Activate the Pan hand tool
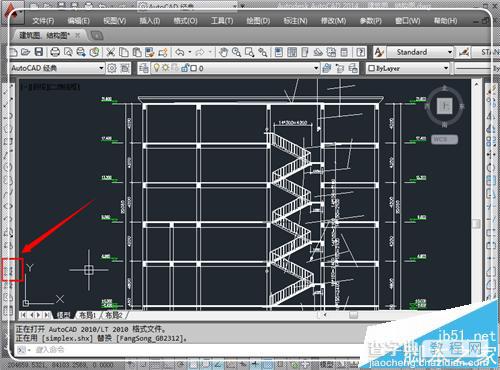 tap(223, 52)
